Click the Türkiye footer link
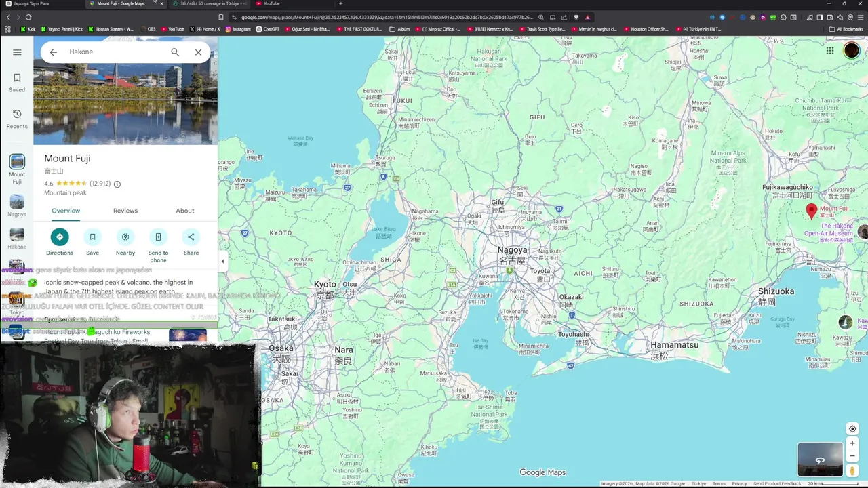Screen dimensions: 868x488 [698, 484]
